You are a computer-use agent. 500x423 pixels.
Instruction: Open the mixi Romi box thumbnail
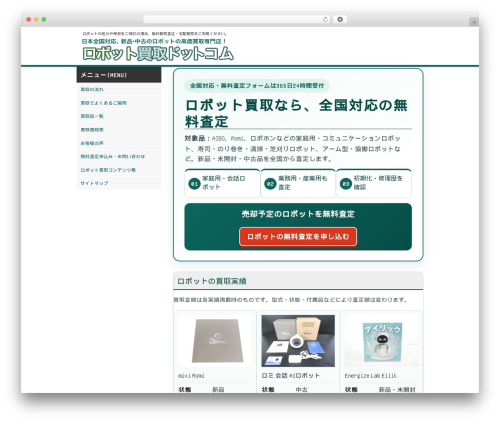point(215,341)
